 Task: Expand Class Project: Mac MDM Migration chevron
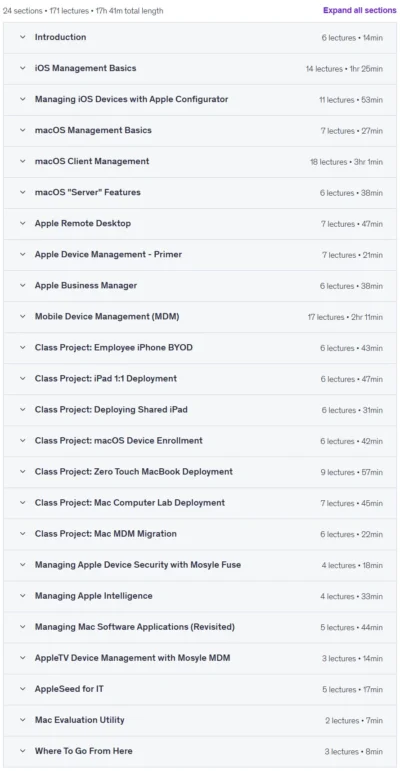(23, 534)
